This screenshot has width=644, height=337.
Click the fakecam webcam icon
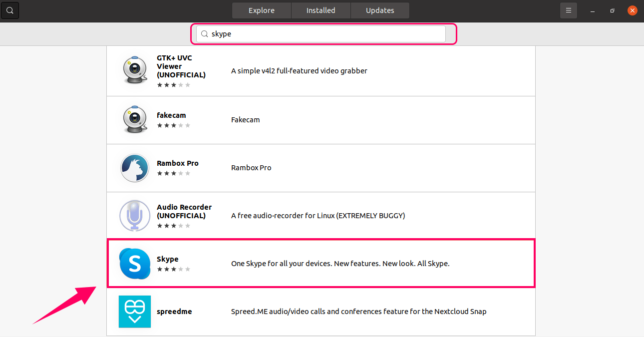(135, 120)
